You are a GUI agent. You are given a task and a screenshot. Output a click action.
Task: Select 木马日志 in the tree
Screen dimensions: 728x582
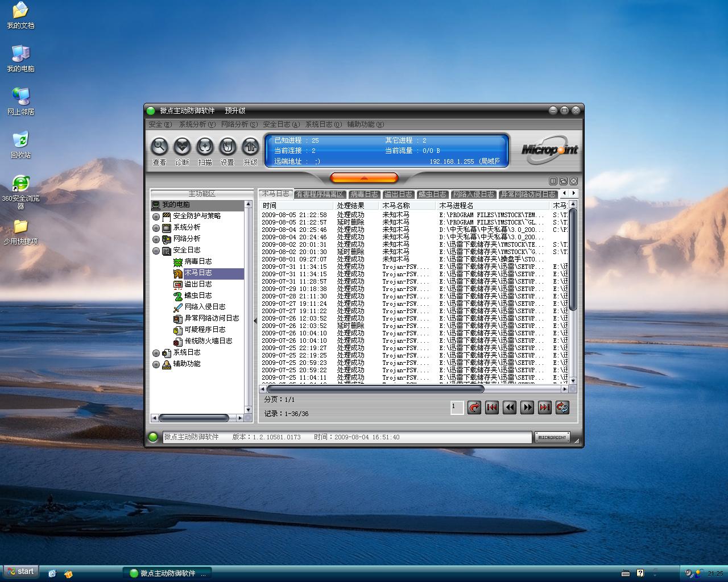198,273
